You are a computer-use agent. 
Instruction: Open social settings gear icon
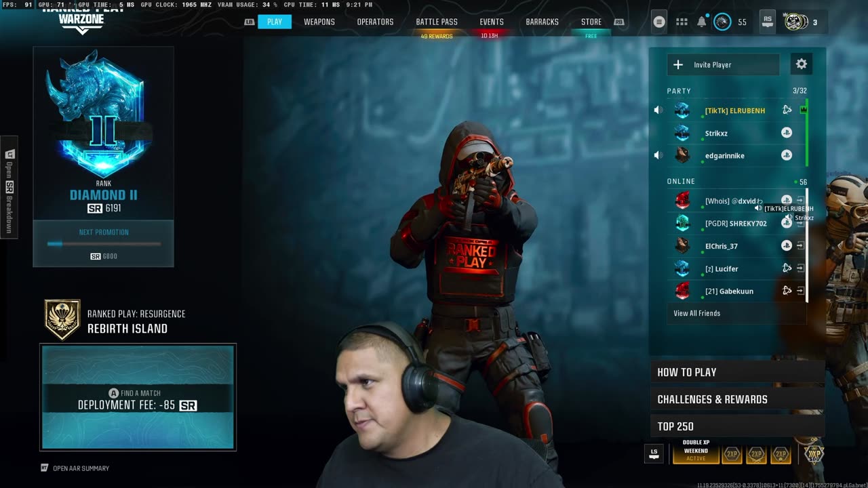pyautogui.click(x=802, y=64)
